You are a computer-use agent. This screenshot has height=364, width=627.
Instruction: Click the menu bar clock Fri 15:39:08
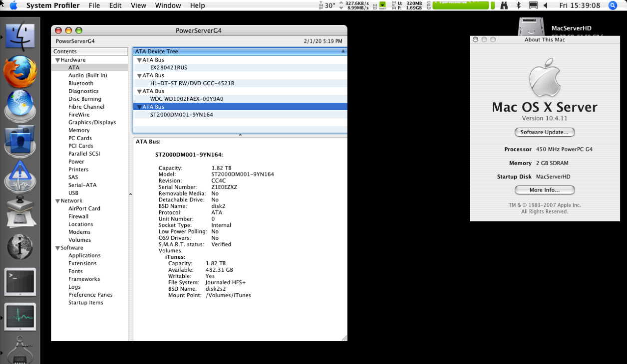pos(580,5)
